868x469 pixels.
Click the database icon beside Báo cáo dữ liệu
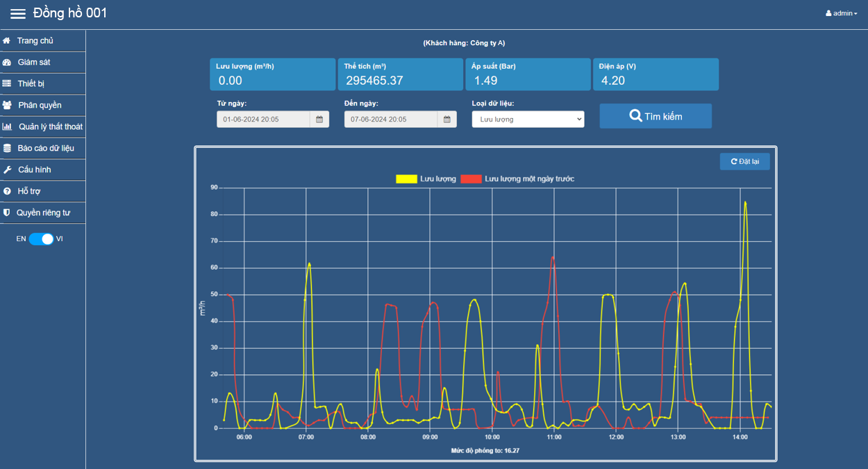(7, 149)
